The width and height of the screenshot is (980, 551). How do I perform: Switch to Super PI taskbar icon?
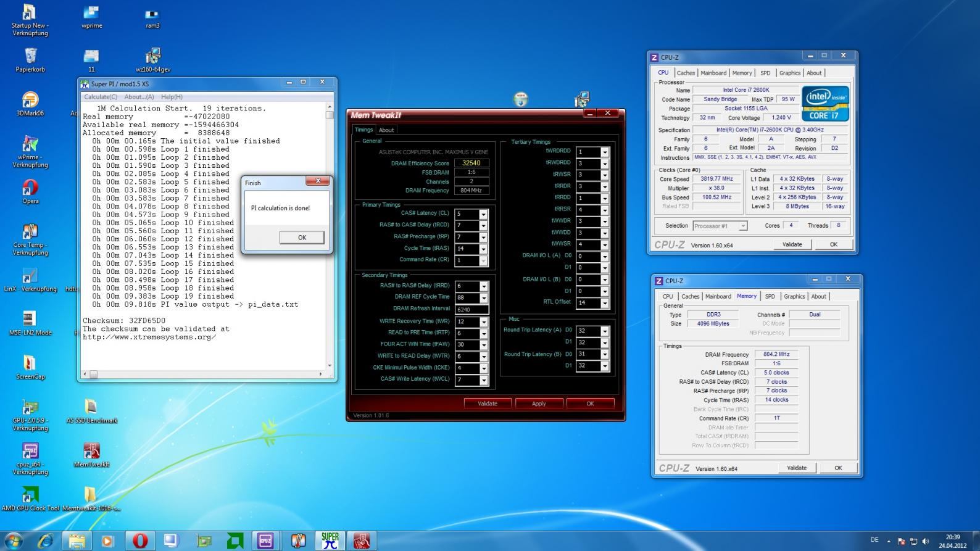330,541
